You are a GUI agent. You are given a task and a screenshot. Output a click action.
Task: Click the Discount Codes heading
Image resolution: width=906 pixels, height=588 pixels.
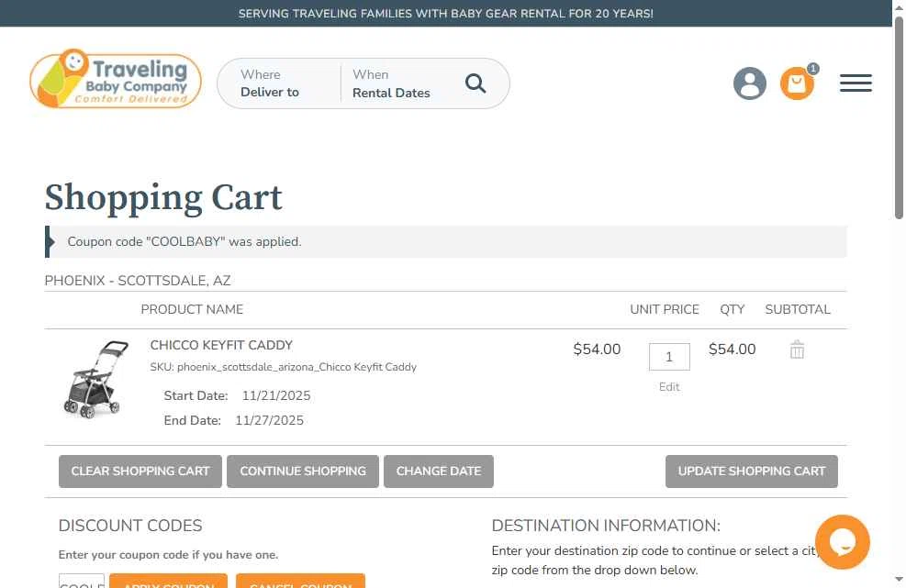[130, 526]
